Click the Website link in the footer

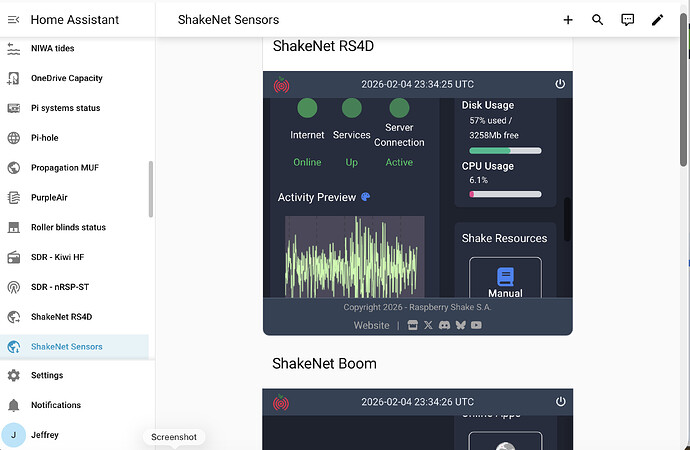click(371, 325)
